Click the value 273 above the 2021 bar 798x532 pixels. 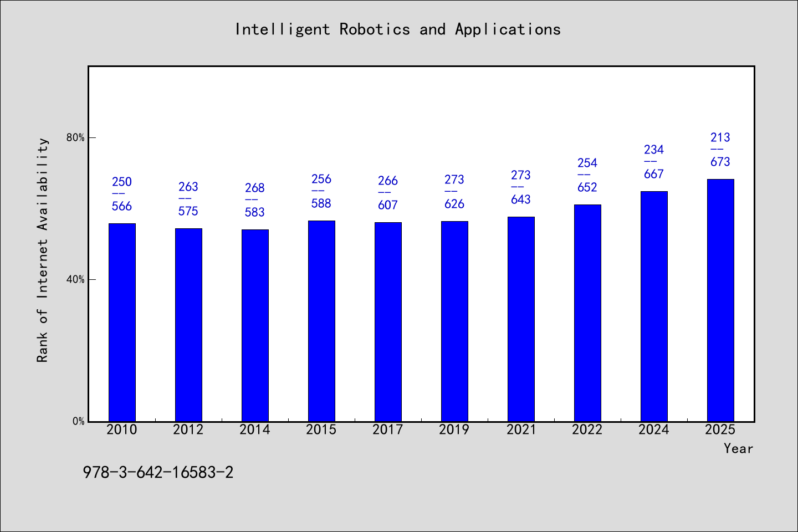point(521,175)
